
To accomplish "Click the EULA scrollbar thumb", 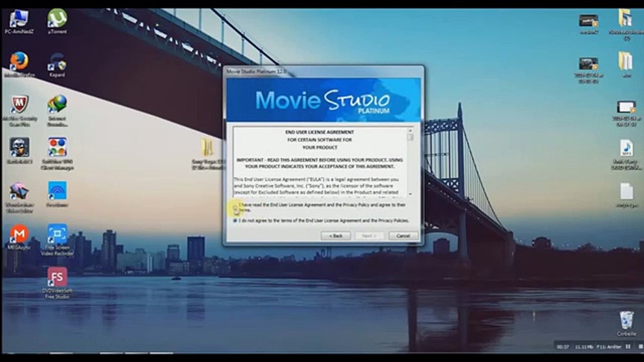I will pyautogui.click(x=410, y=137).
